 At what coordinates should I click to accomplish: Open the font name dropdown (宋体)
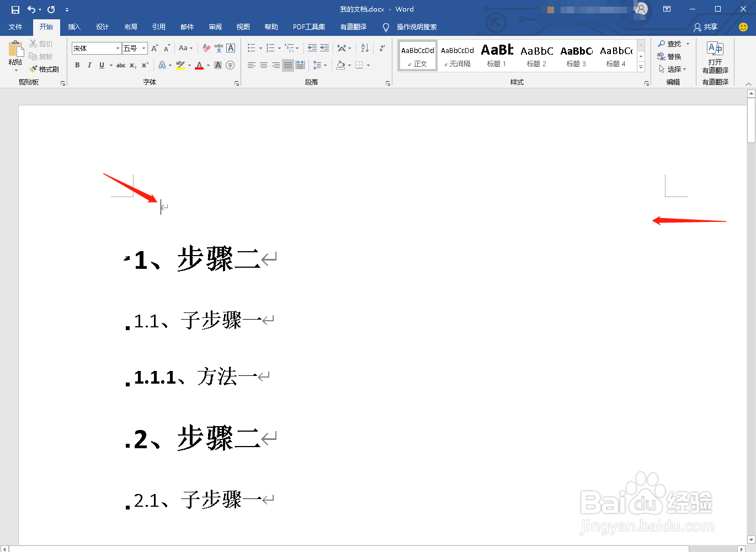118,49
